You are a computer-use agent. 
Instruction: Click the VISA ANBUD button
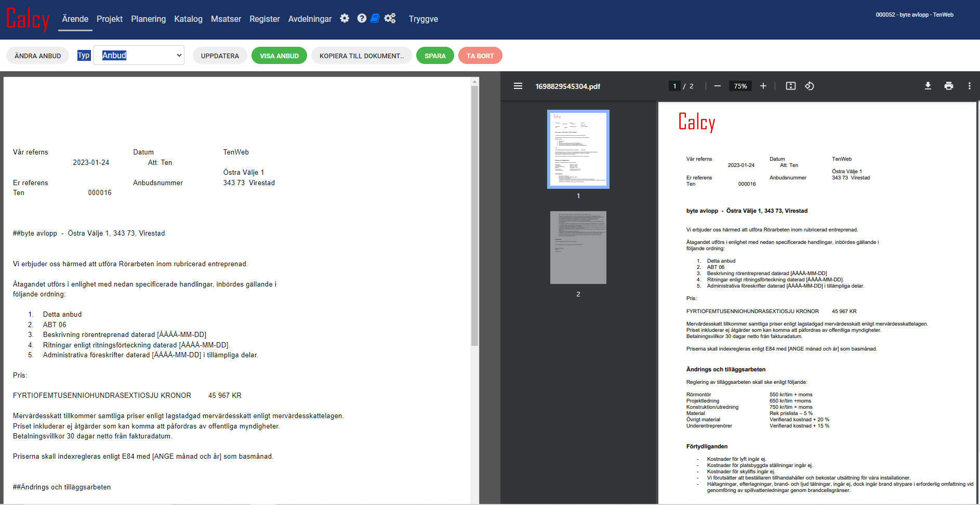279,56
